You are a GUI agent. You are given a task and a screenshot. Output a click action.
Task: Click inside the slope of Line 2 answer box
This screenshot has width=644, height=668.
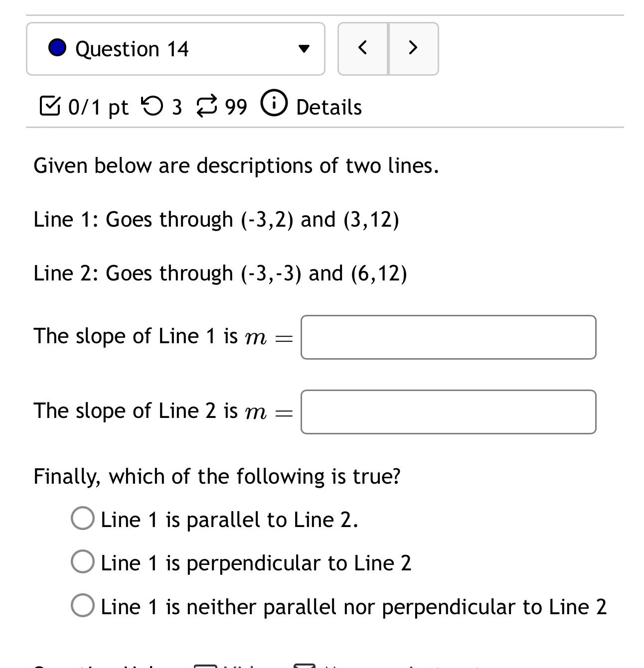[x=448, y=412]
